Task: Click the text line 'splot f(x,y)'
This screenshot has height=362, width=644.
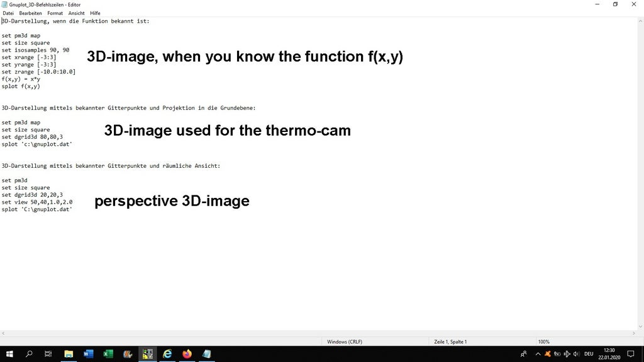Action: 21,86
